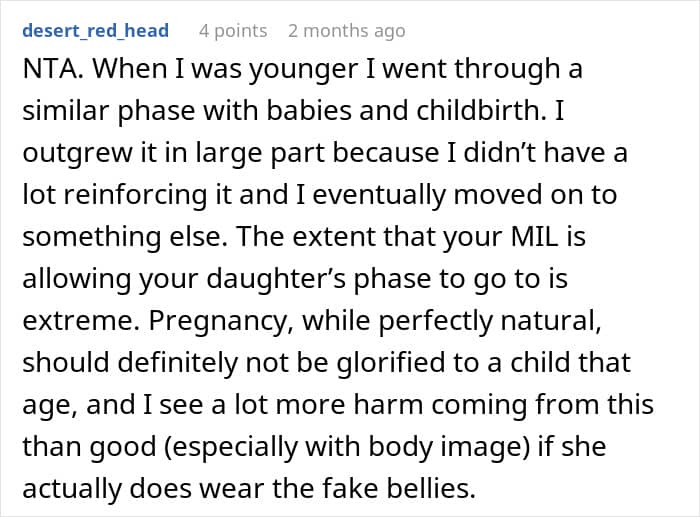Click the phrase 'babies and childbirth'
The image size is (700, 517).
point(404,110)
